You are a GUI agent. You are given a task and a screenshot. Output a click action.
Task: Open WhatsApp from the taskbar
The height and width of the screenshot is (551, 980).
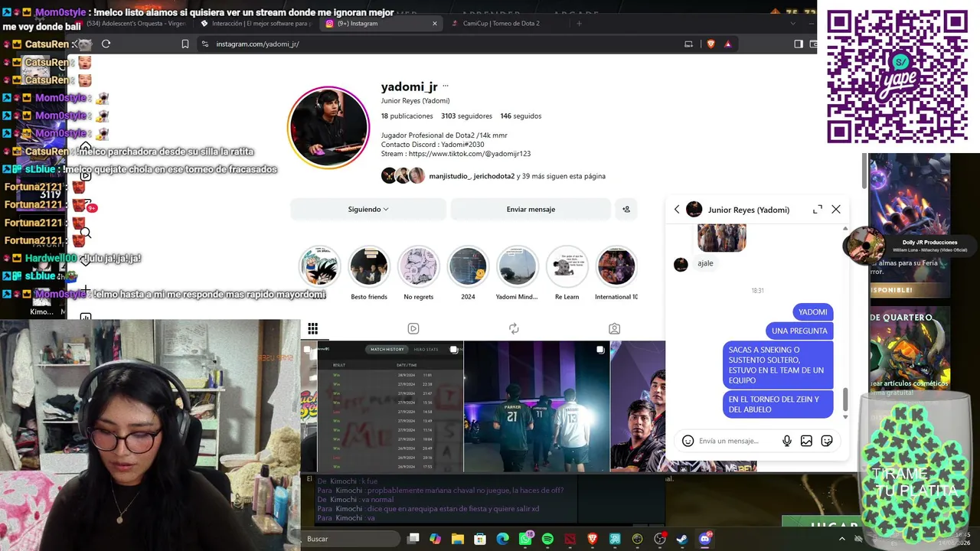525,539
